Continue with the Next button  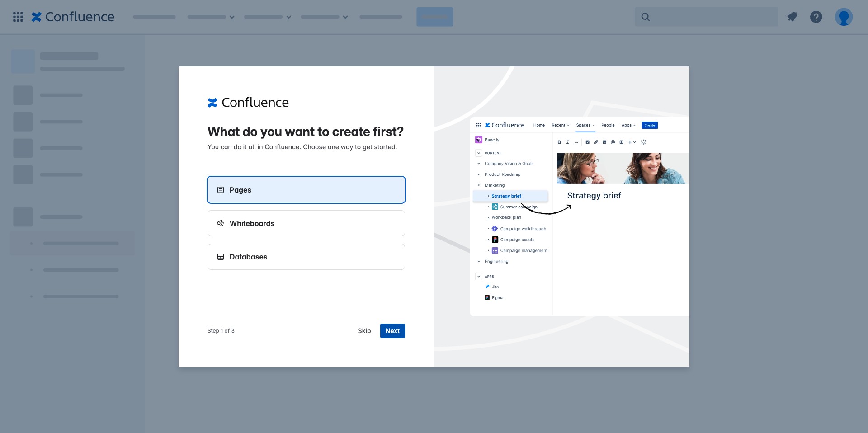tap(392, 331)
